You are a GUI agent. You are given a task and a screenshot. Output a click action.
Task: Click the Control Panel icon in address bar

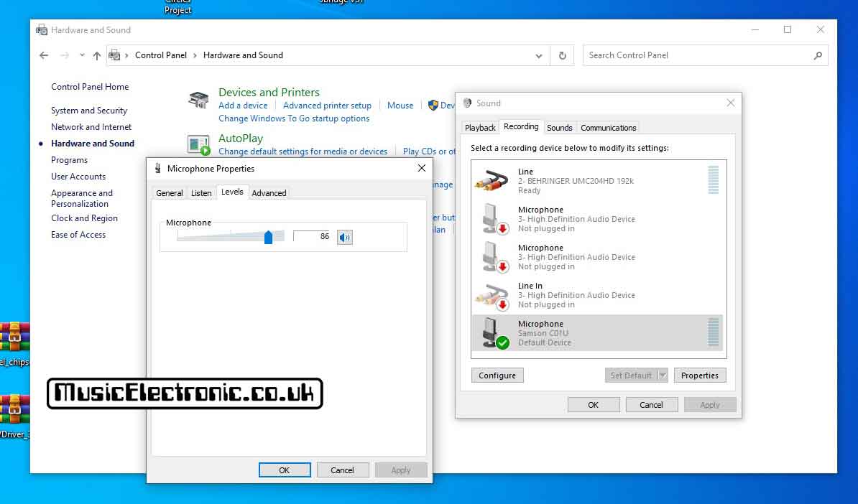pyautogui.click(x=114, y=55)
